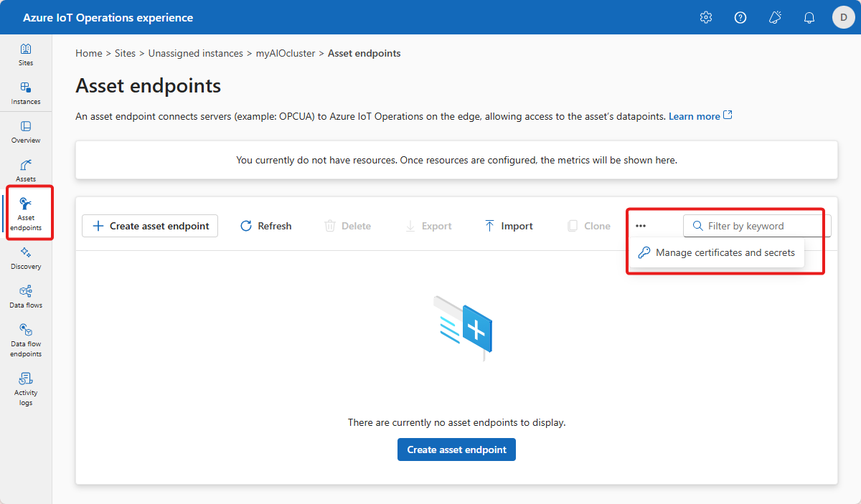Click the Clone toolbar button

tap(588, 226)
